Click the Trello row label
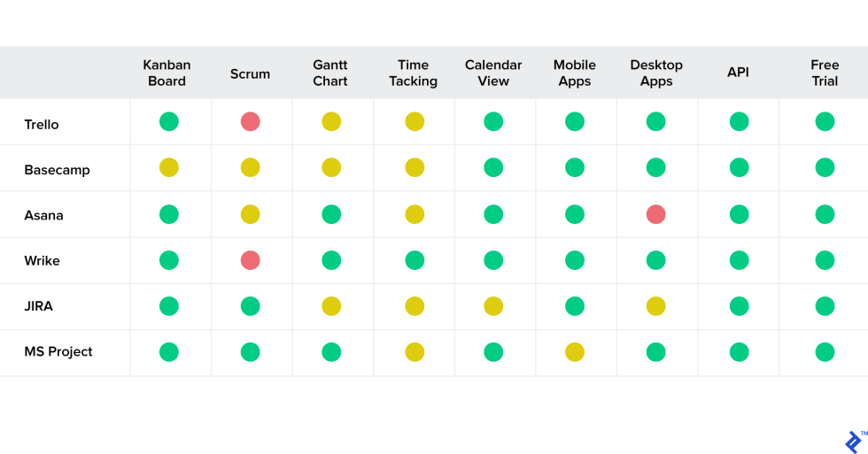This screenshot has width=868, height=454. pyautogui.click(x=42, y=125)
